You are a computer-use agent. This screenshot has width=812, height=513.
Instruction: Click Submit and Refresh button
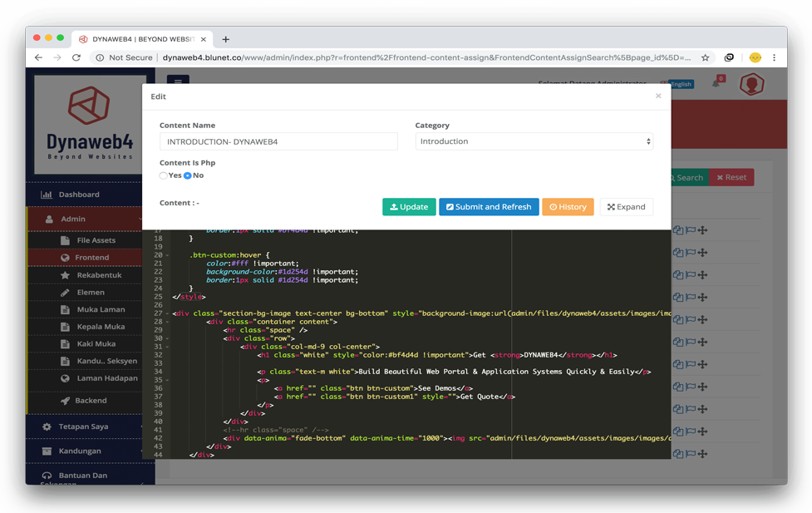(x=489, y=207)
